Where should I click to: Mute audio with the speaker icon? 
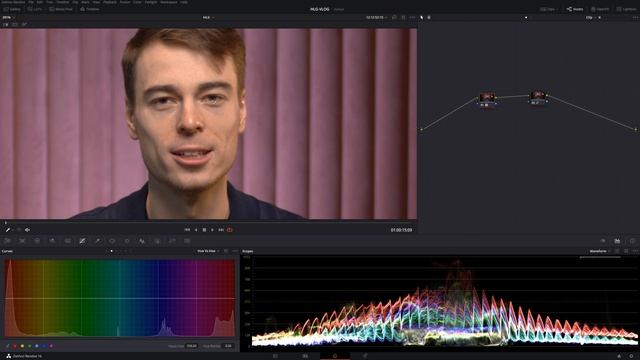pyautogui.click(x=27, y=230)
